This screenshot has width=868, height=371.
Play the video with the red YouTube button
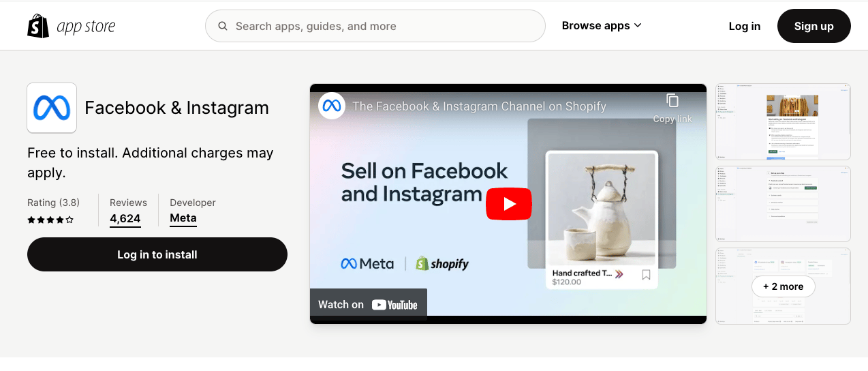(x=508, y=204)
